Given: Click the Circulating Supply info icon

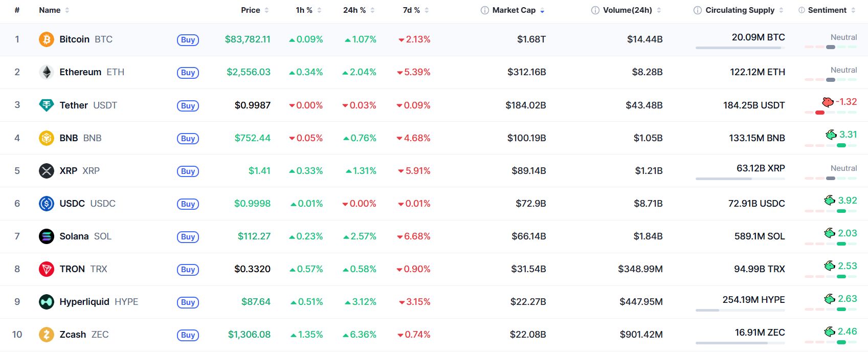Looking at the screenshot, I should [698, 10].
